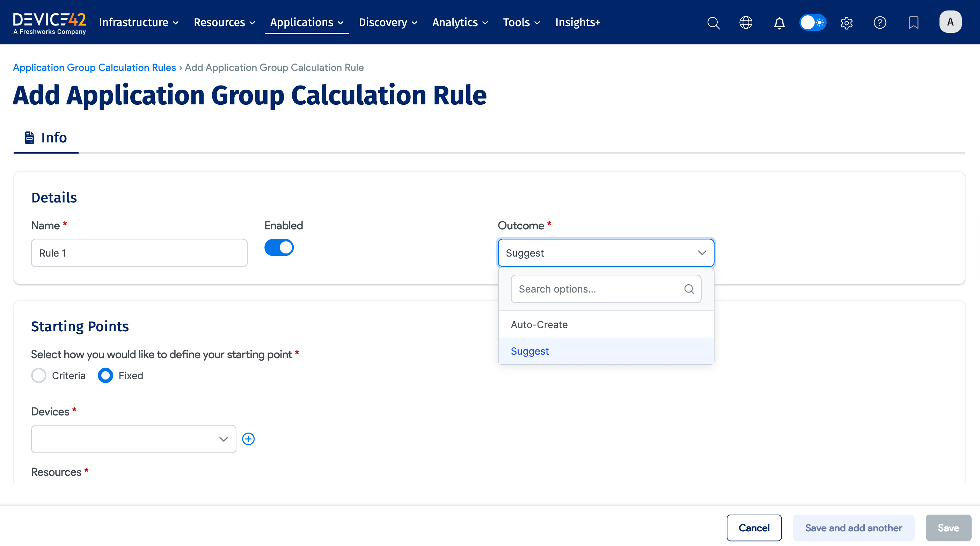Open the user avatar A menu
Image resolution: width=980 pixels, height=546 pixels.
950,22
